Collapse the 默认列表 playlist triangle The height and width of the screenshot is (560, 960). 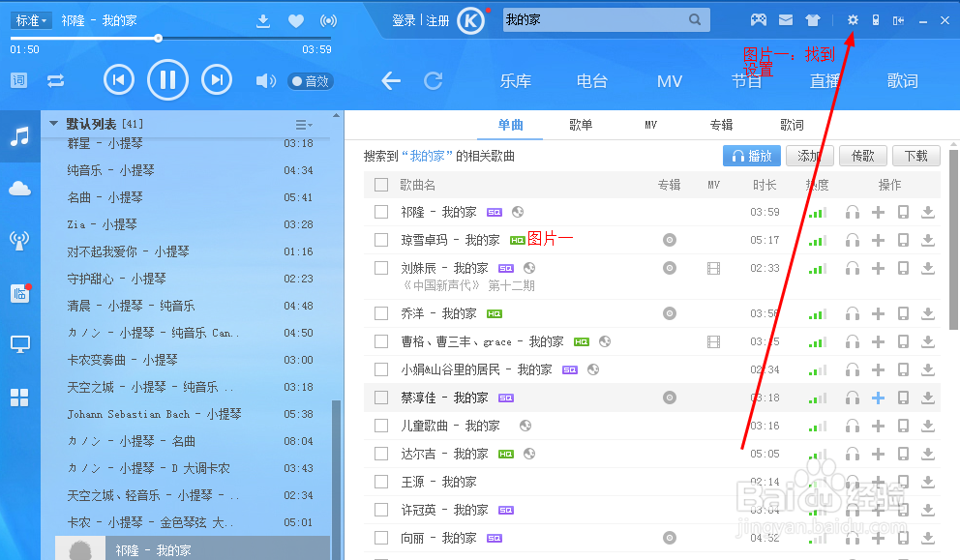click(54, 124)
